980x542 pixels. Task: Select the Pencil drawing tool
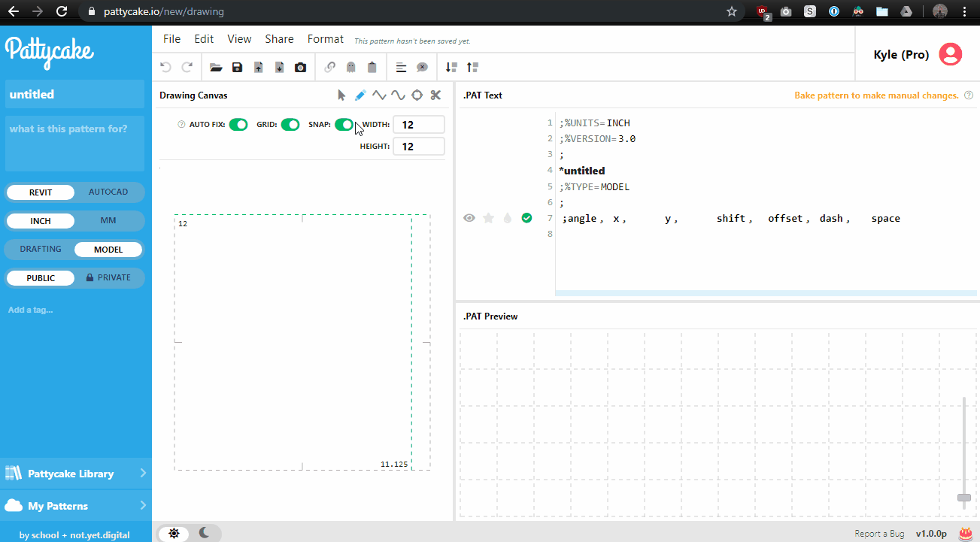coord(360,95)
